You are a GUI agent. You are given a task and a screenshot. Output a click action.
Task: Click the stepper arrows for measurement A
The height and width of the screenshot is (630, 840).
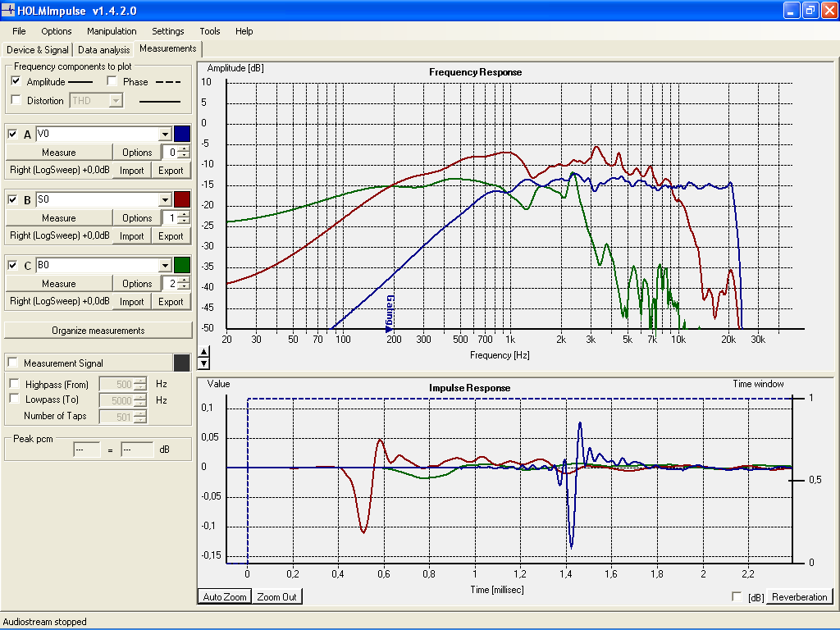(184, 152)
